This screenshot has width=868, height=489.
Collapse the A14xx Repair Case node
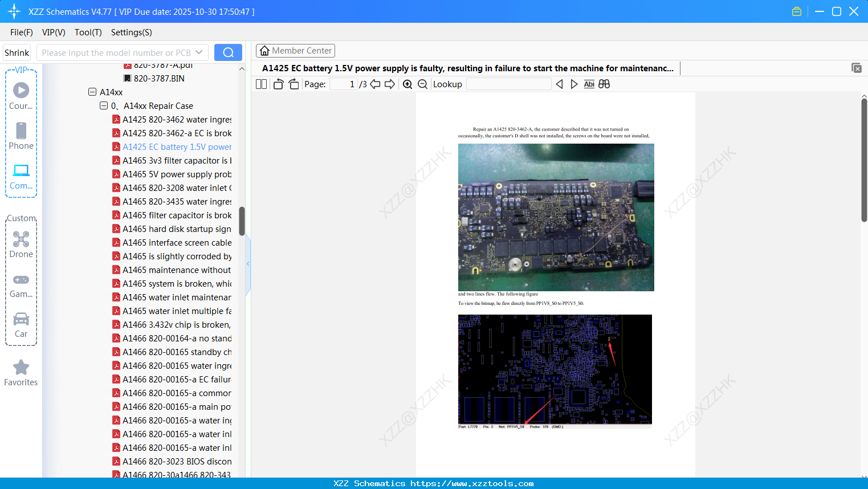tap(104, 105)
